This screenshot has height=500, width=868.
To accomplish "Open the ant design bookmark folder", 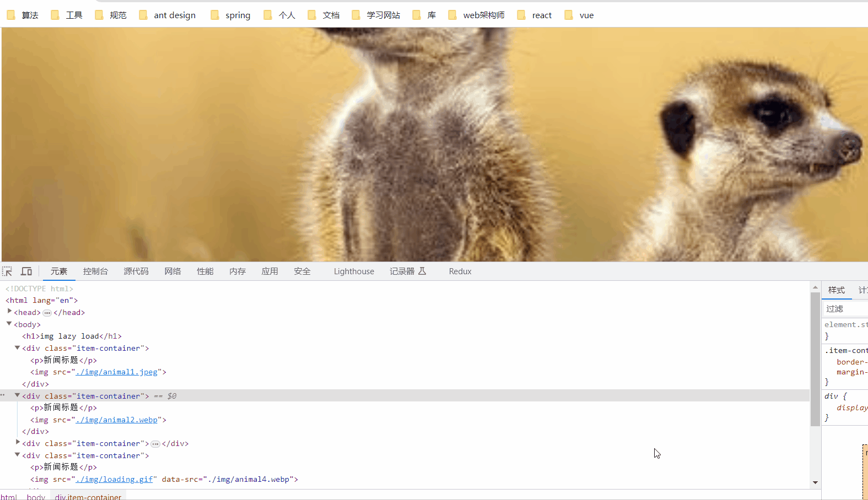I will tap(168, 15).
